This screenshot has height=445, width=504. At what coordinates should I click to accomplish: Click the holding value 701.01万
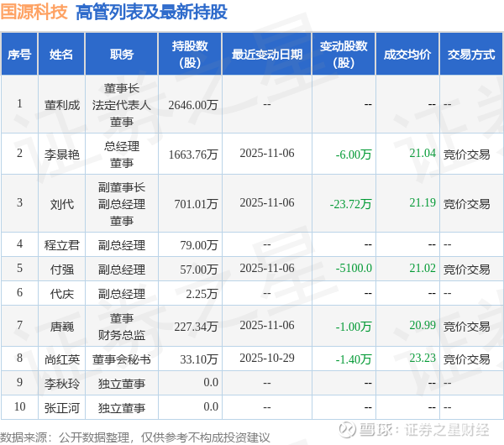click(x=196, y=204)
